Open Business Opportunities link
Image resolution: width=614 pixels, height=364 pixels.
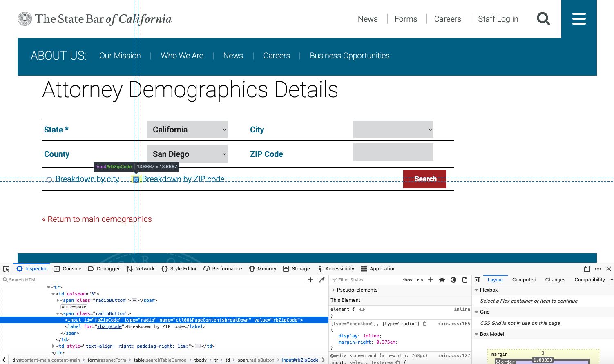[350, 56]
